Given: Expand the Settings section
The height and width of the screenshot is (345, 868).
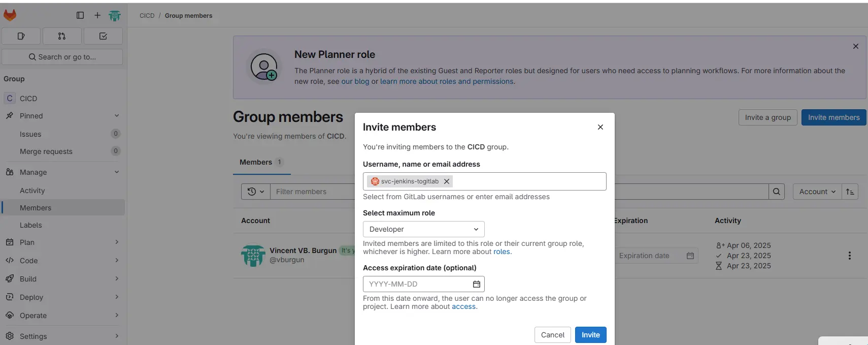Looking at the screenshot, I should 117,336.
